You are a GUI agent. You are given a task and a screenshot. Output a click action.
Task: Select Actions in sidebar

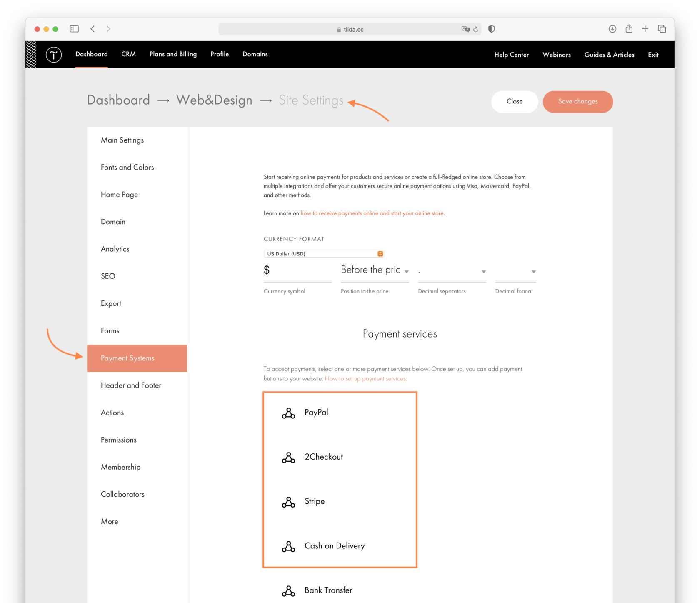[x=137, y=413]
